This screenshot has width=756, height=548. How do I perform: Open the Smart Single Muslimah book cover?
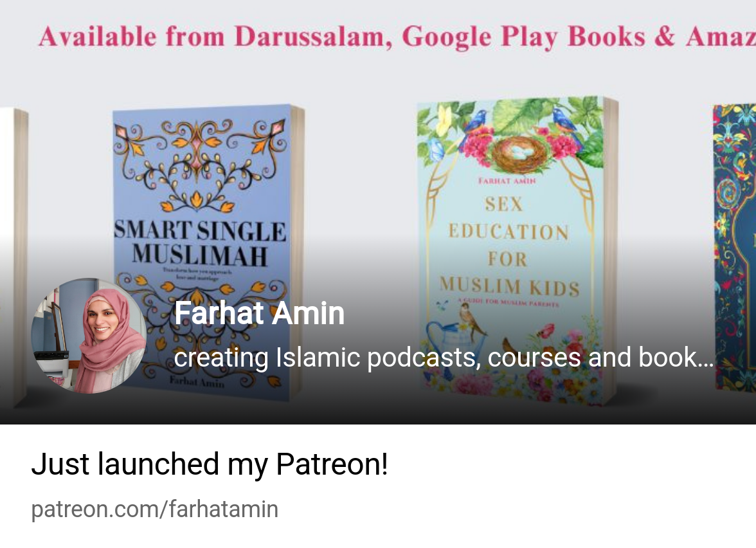pos(208,252)
